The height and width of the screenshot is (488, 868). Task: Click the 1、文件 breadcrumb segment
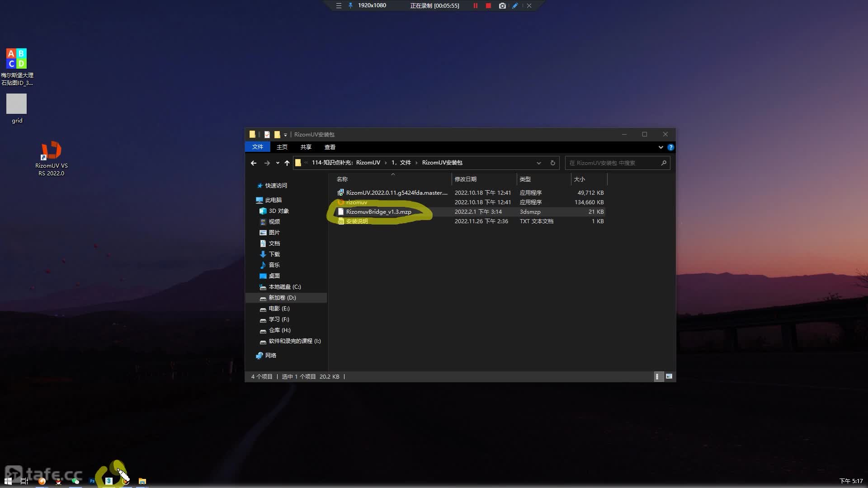[401, 163]
